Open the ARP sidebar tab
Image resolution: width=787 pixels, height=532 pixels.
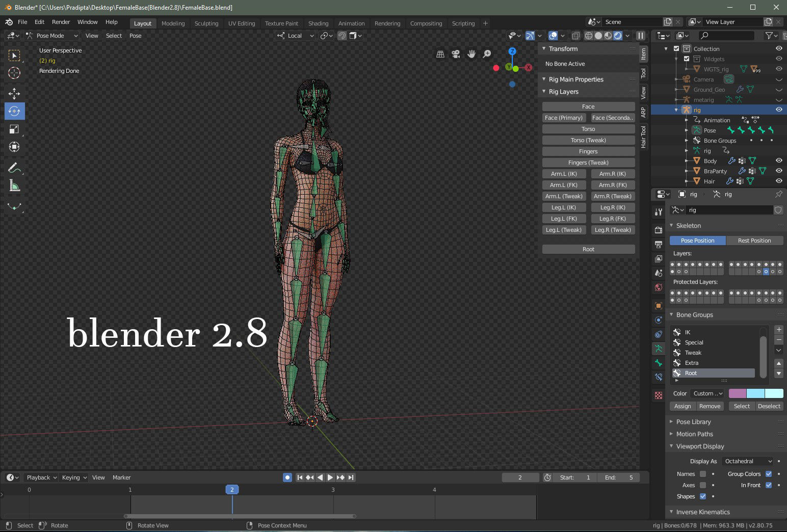(643, 112)
